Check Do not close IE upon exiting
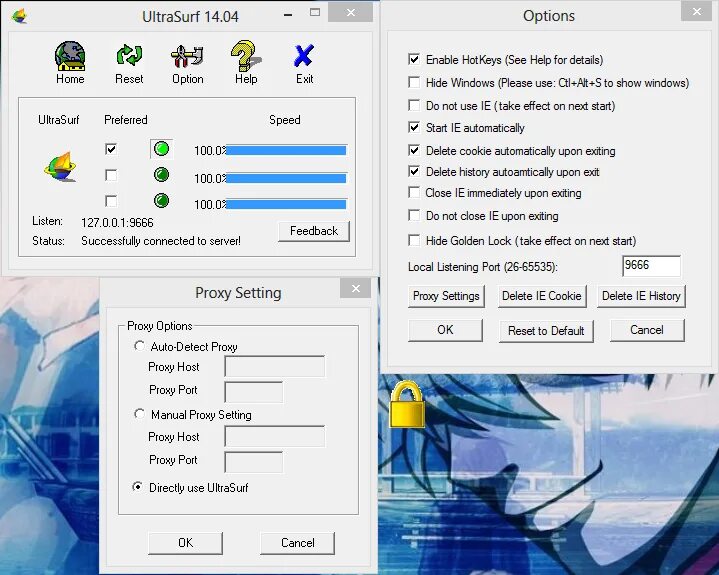Image resolution: width=719 pixels, height=575 pixels. point(414,215)
